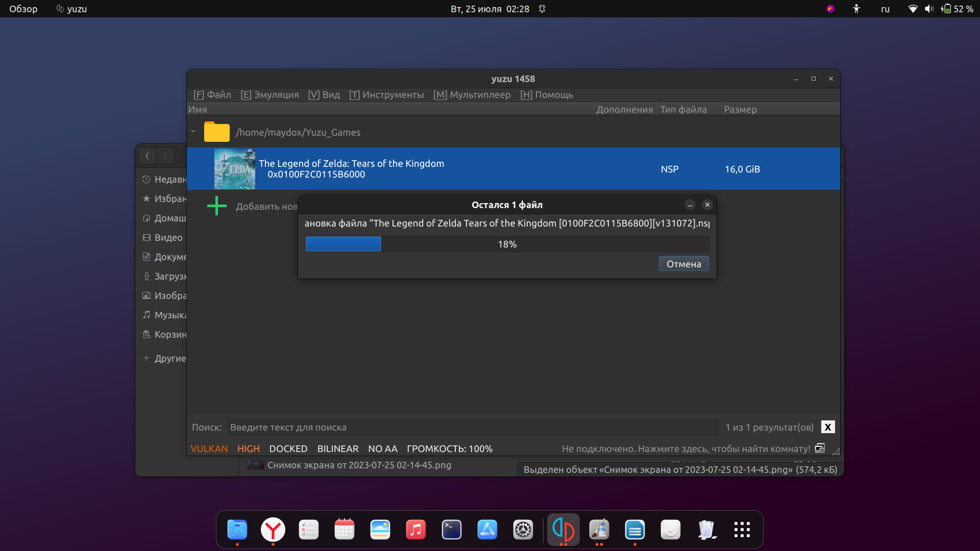Cancel installation with Отмена button
The width and height of the screenshot is (980, 551).
point(683,264)
